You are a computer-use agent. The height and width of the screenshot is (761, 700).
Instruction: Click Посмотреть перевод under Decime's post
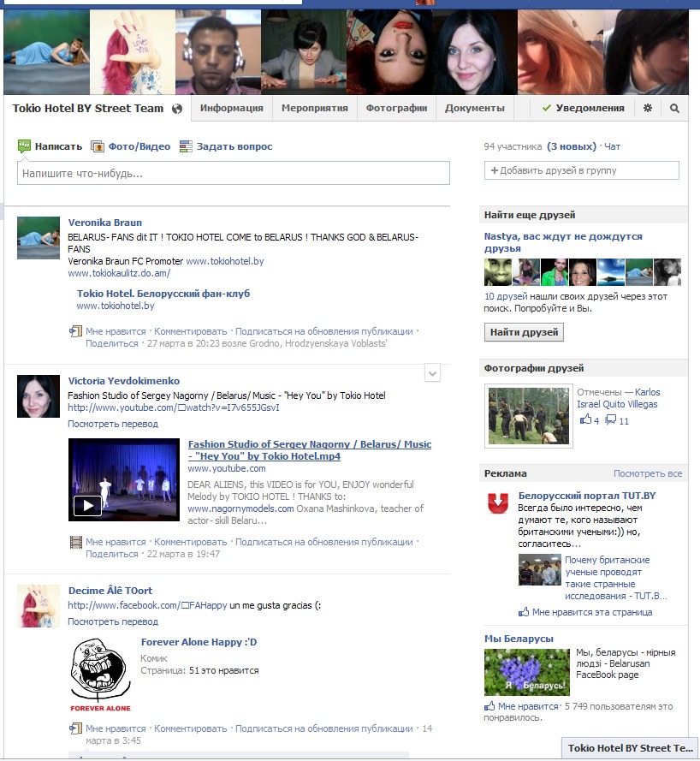(x=113, y=621)
